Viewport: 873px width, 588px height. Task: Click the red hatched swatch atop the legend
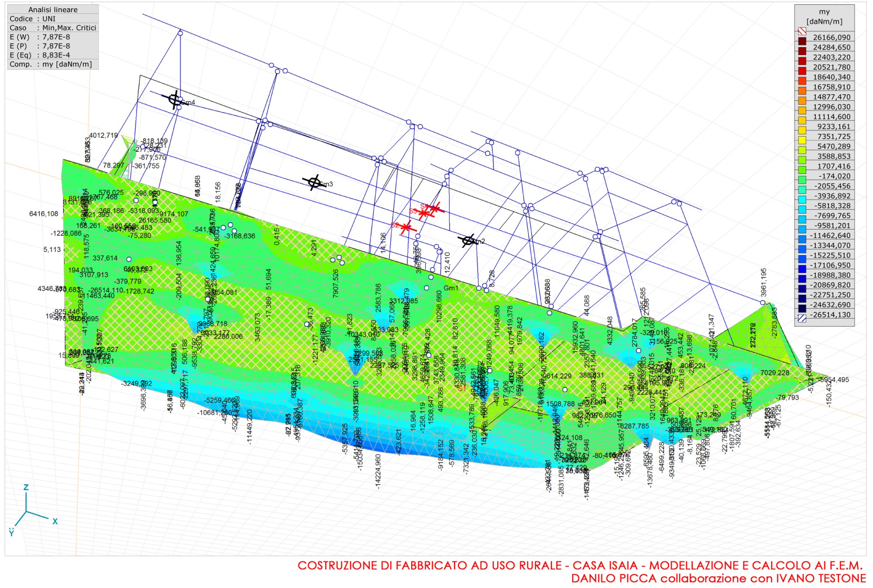[802, 31]
